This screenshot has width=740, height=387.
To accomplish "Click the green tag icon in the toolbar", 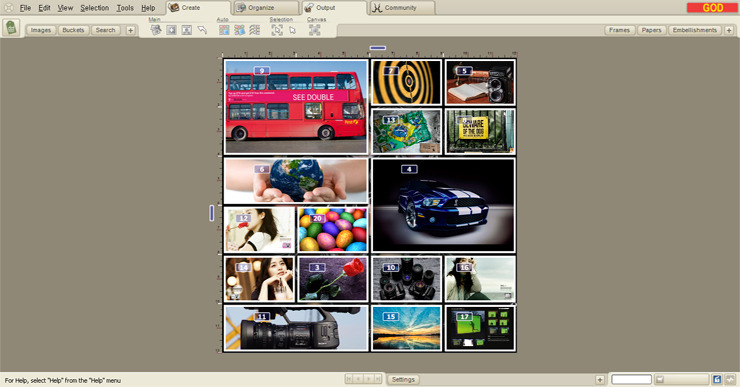I will tap(11, 28).
